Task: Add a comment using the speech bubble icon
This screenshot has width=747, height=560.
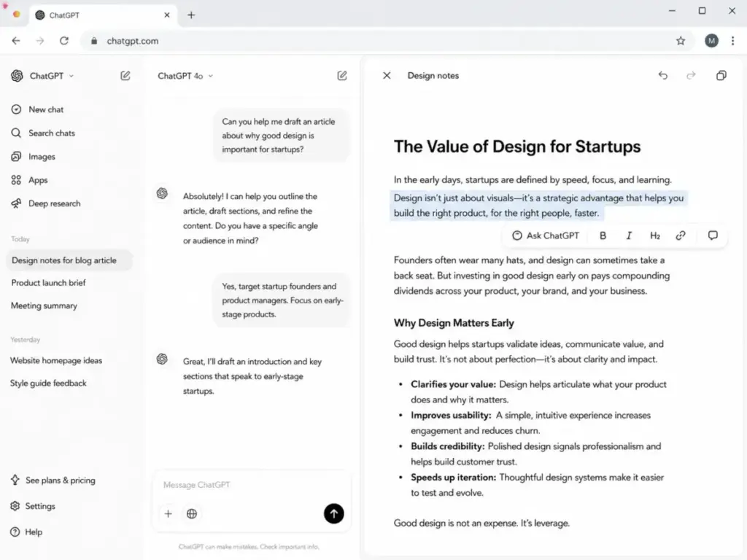Action: 713,236
